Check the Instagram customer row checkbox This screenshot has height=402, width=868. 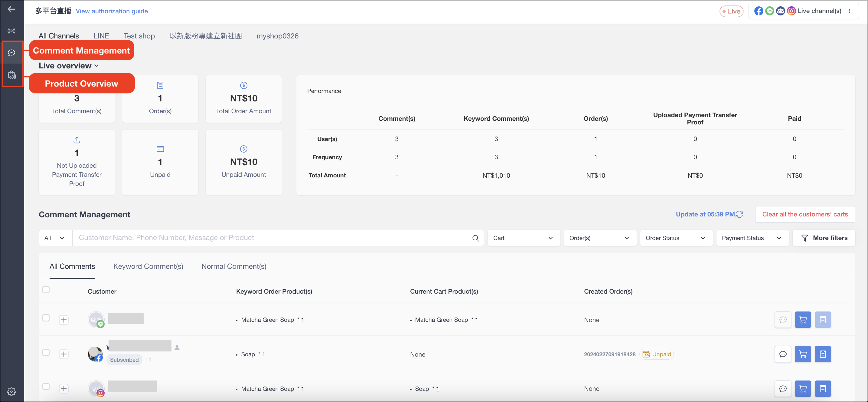click(46, 387)
